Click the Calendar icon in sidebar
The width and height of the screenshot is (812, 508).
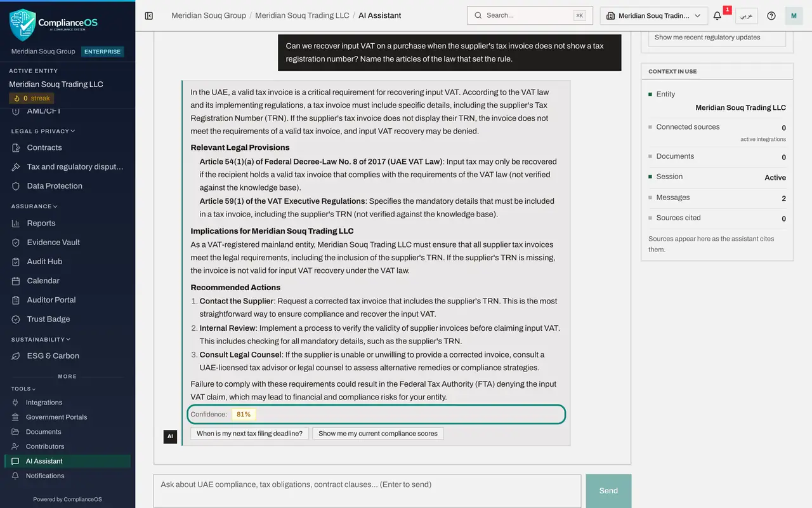[x=16, y=281]
